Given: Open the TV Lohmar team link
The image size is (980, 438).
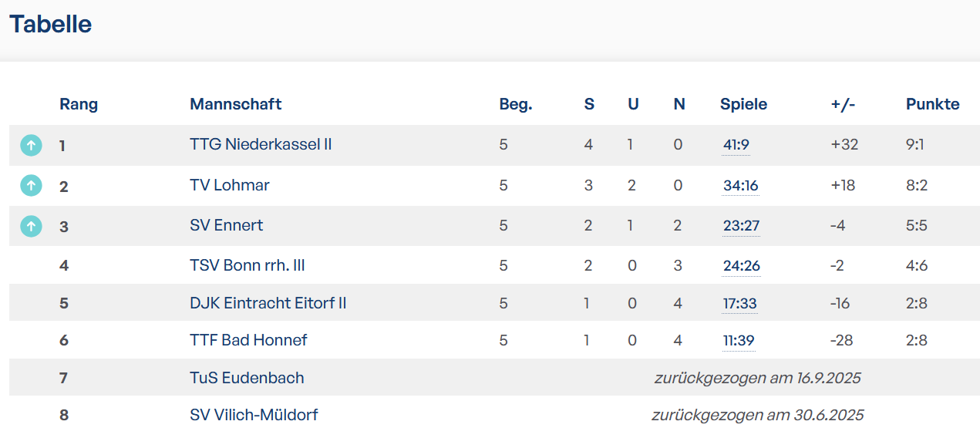Looking at the screenshot, I should pyautogui.click(x=230, y=185).
